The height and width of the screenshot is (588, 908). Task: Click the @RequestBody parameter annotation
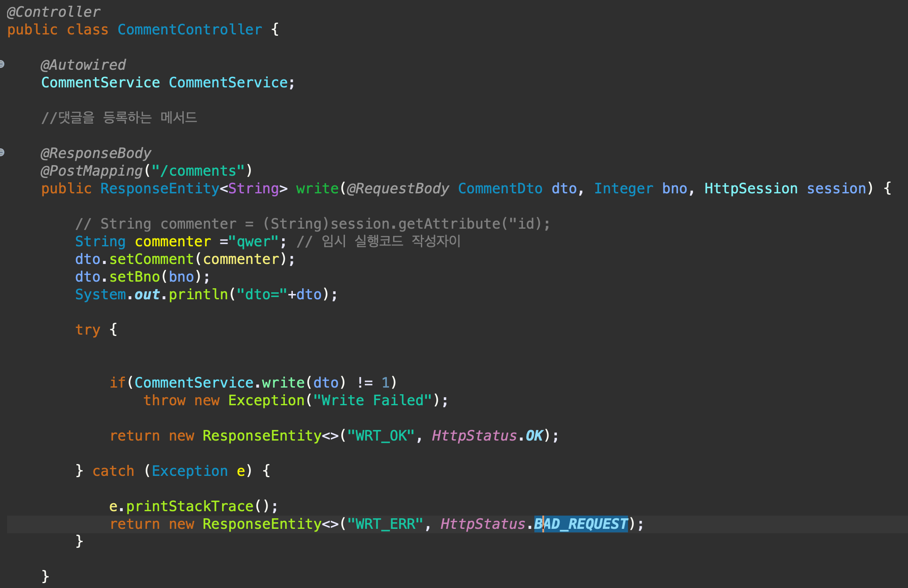[x=398, y=188]
